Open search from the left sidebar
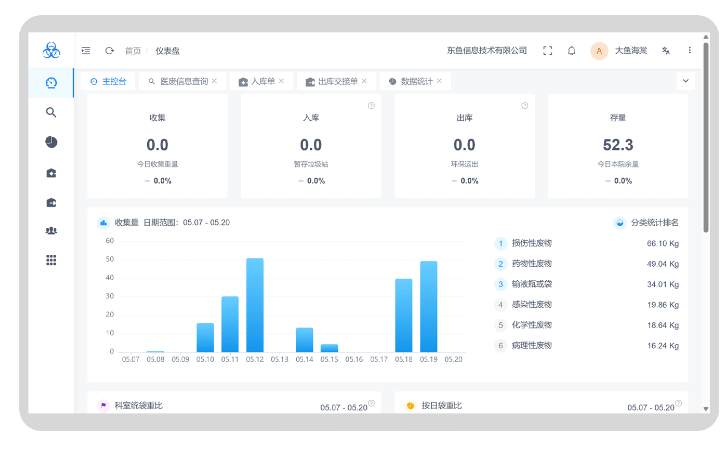 click(51, 112)
